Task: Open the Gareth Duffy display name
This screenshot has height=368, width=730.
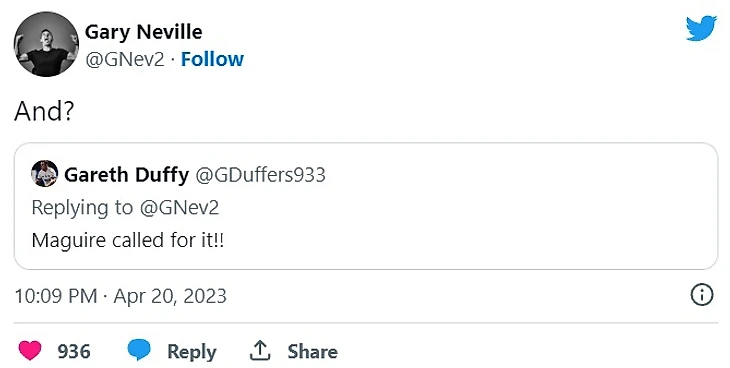Action: point(126,175)
